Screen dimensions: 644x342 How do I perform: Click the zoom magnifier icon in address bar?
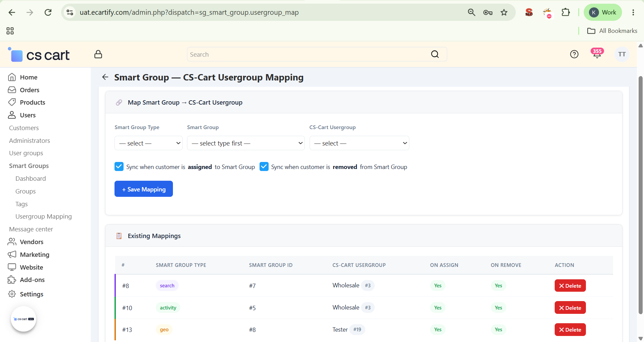[x=471, y=12]
